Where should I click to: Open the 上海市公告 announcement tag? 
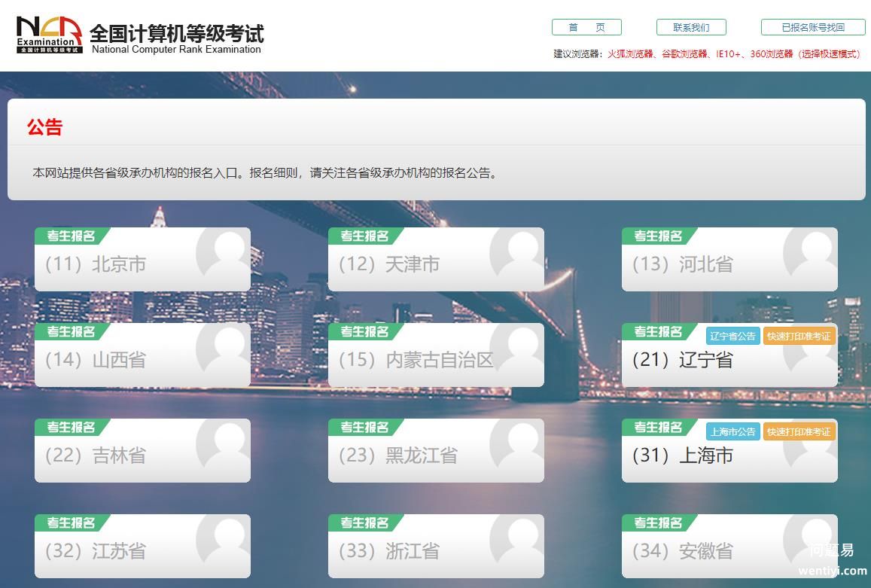pos(732,432)
